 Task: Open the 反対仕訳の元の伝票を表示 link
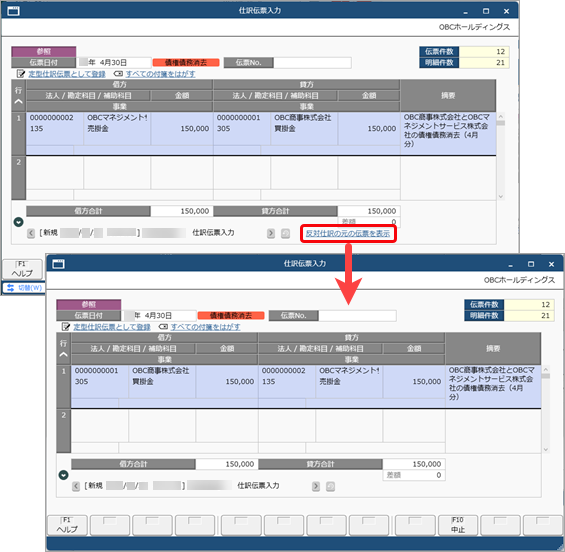(x=348, y=233)
